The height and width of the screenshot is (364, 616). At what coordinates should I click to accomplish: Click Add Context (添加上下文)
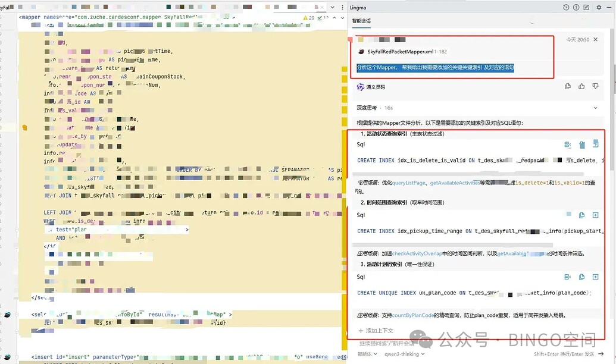click(376, 331)
